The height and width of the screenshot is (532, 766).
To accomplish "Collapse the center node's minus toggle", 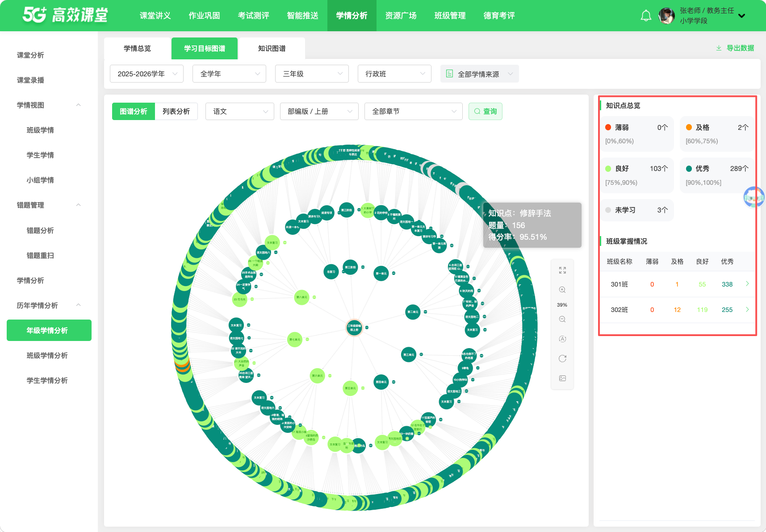I will click(367, 328).
